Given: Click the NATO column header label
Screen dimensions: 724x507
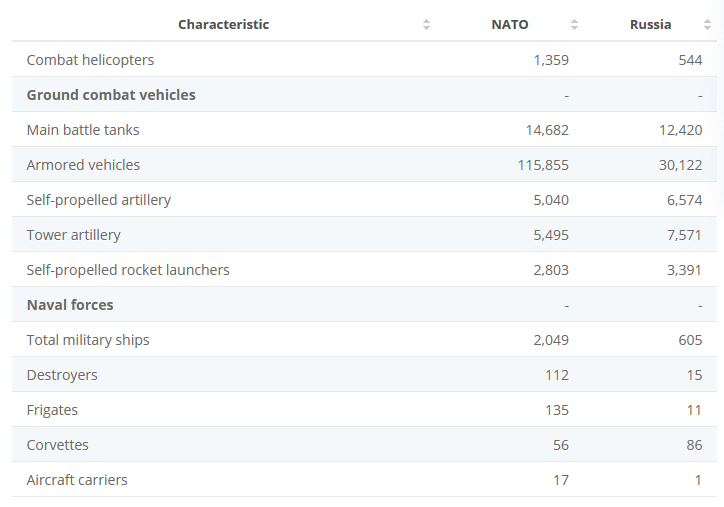Looking at the screenshot, I should [510, 24].
